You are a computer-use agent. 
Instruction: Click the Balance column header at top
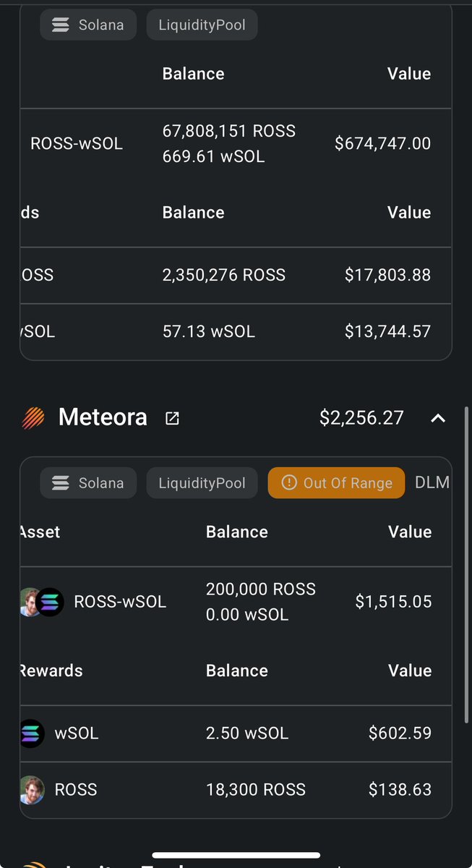click(193, 74)
